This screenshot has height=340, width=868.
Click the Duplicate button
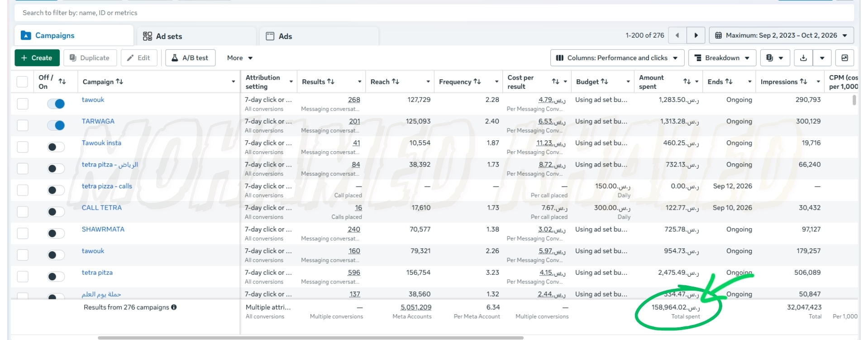(x=90, y=58)
